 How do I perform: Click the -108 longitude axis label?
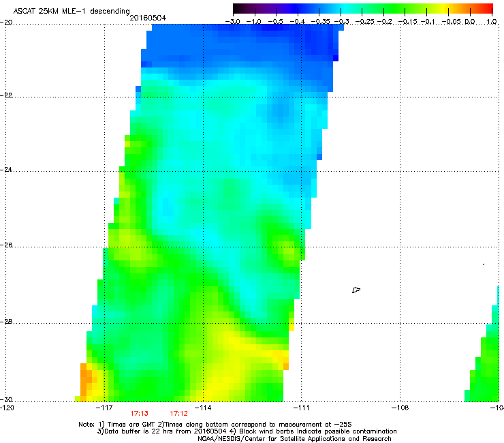pyautogui.click(x=400, y=408)
